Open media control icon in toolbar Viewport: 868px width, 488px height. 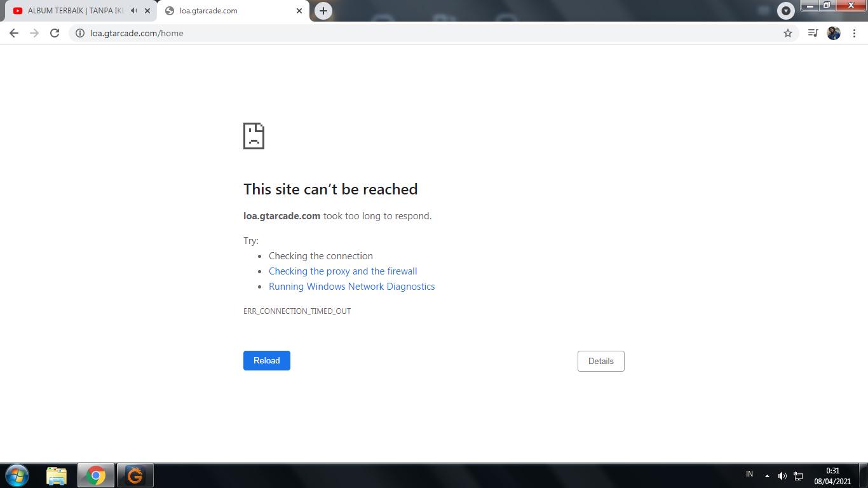813,33
